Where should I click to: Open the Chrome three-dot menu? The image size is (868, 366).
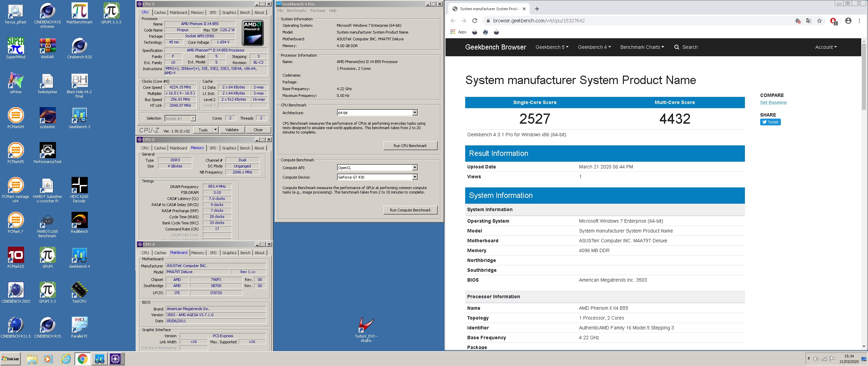click(859, 21)
